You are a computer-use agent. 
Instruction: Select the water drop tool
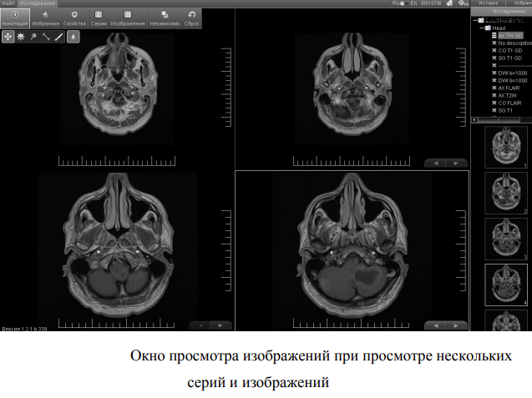point(73,38)
